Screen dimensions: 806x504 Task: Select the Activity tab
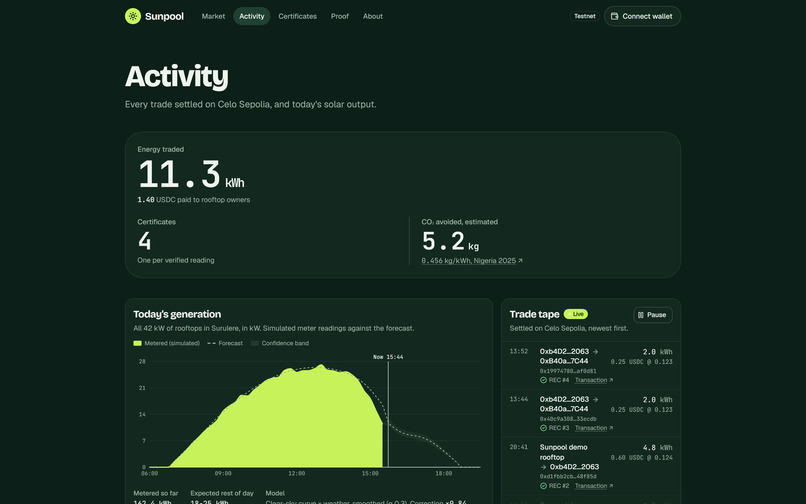(252, 16)
